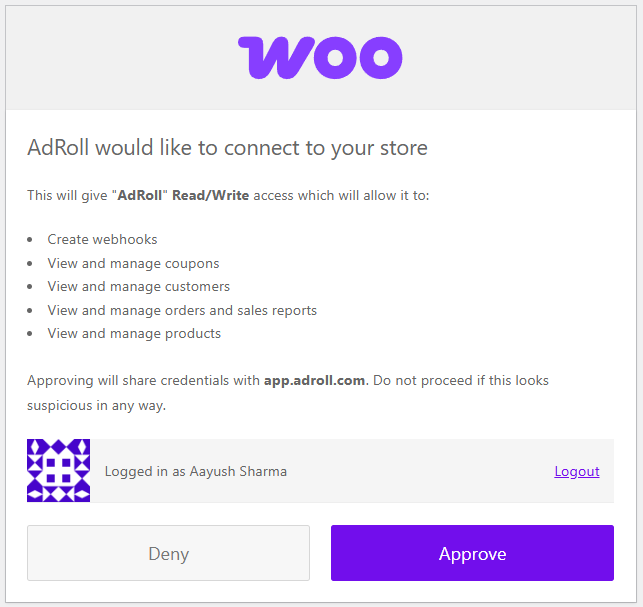The height and width of the screenshot is (607, 643).
Task: Click the bold quoted "AdRoll" app name
Action: coord(140,195)
